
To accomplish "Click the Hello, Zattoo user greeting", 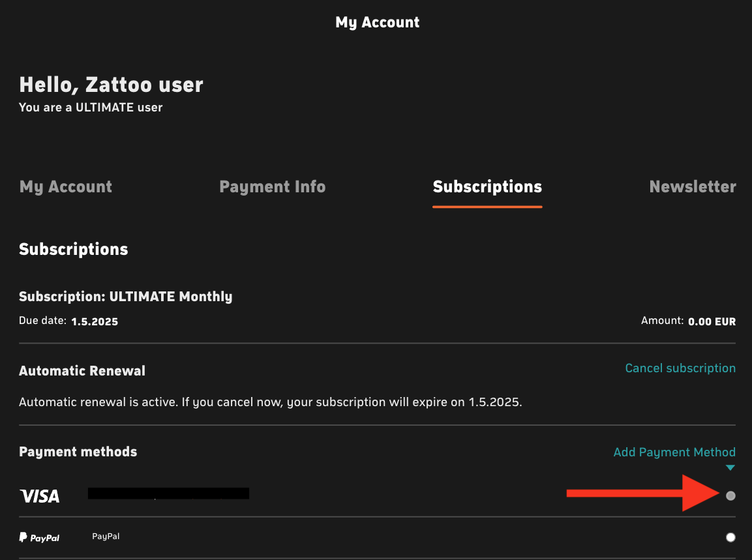I will point(112,85).
